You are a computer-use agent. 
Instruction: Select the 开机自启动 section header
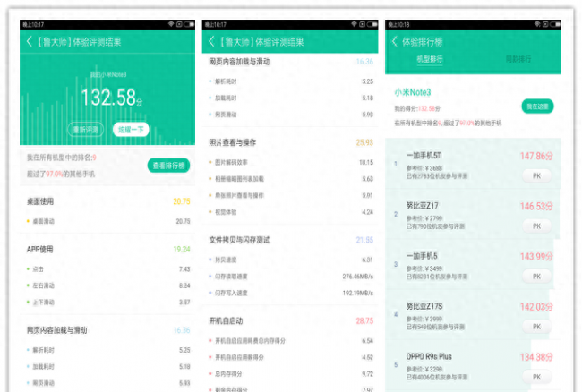tap(226, 320)
